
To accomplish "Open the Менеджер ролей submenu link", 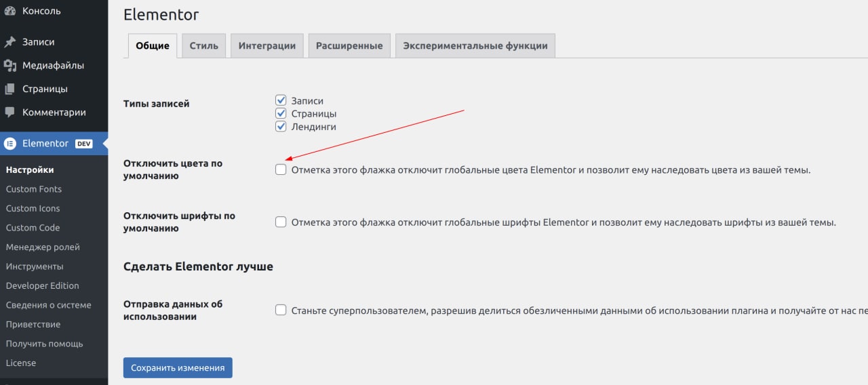I will point(43,247).
